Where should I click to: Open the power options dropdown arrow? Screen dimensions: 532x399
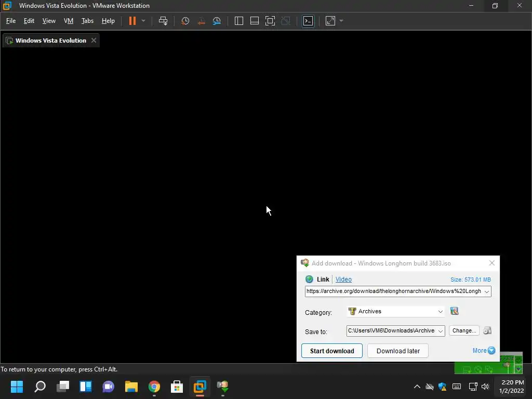coord(143,21)
